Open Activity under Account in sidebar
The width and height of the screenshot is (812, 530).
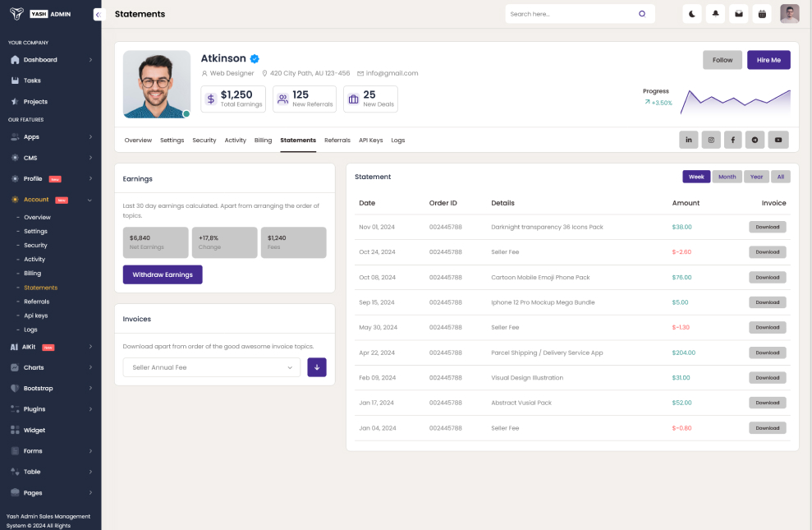(34, 259)
